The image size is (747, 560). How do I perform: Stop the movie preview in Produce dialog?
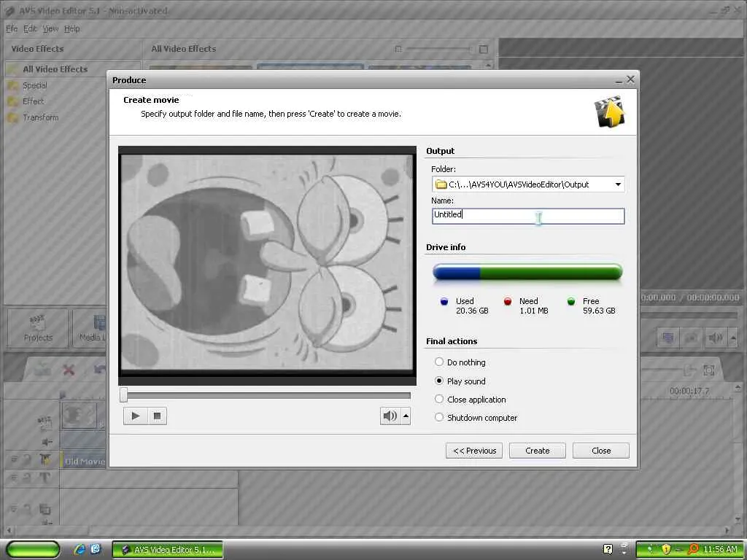tap(157, 416)
